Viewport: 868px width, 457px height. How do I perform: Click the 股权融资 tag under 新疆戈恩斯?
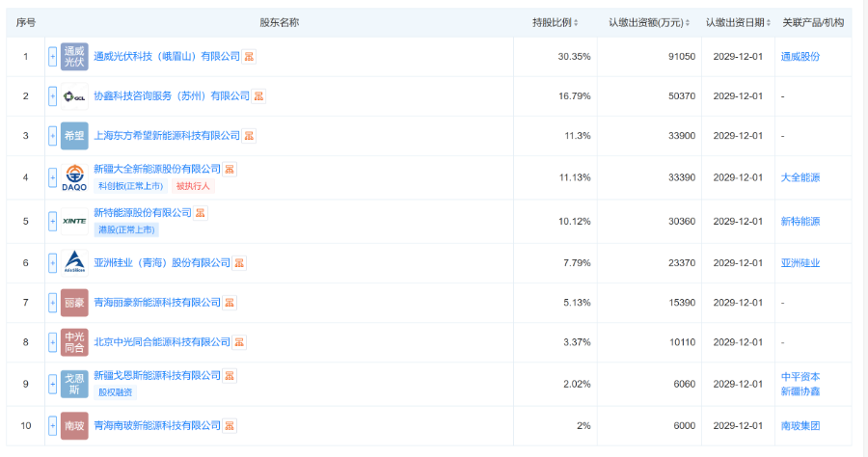pos(115,392)
